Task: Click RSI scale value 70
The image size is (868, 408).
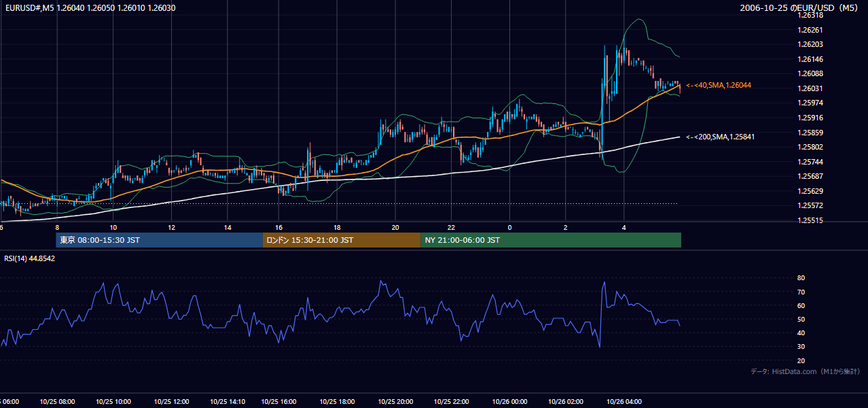Action: click(x=801, y=292)
